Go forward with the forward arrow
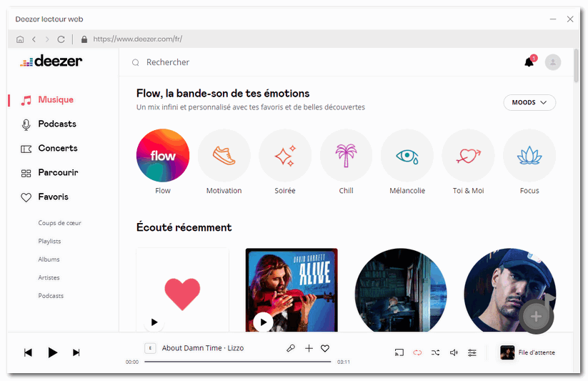 [47, 39]
